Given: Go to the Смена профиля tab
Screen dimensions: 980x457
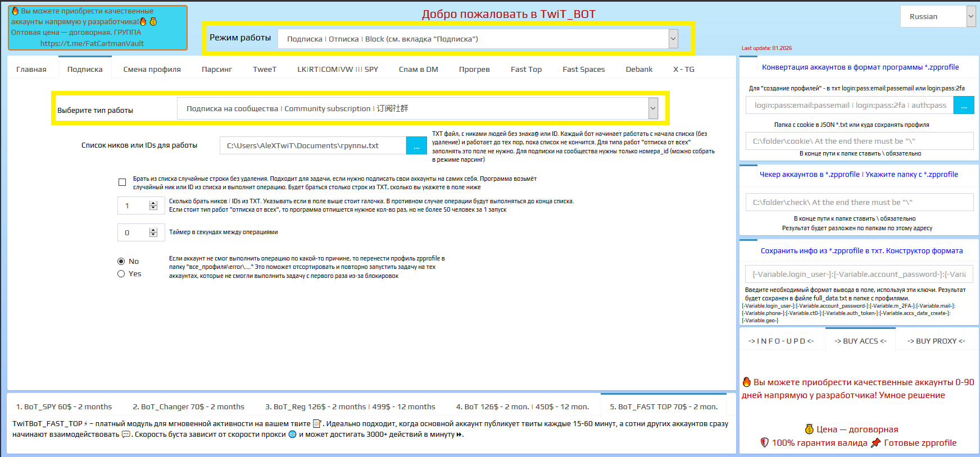Looking at the screenshot, I should [x=152, y=70].
